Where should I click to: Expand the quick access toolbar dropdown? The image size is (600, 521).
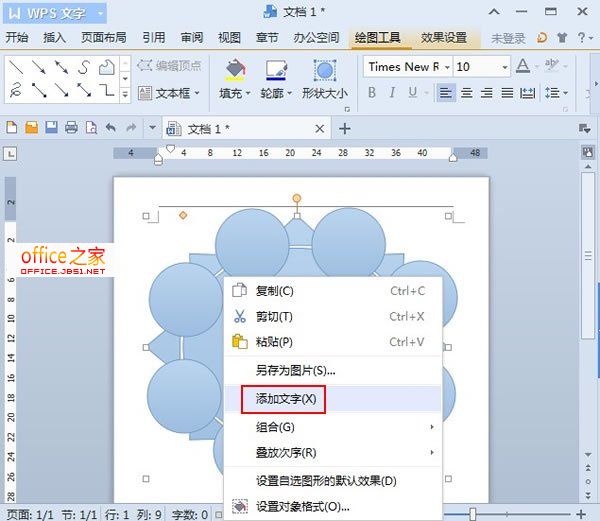pos(152,127)
